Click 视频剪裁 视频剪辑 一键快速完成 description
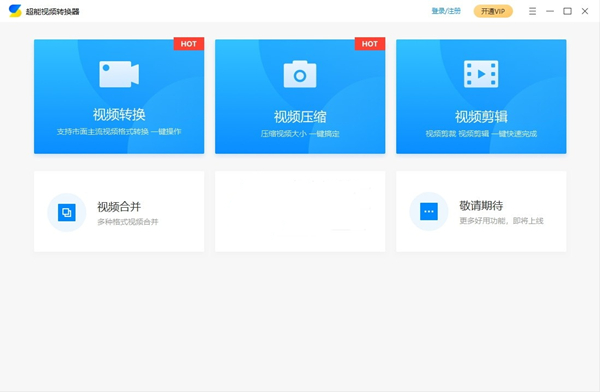 481,134
